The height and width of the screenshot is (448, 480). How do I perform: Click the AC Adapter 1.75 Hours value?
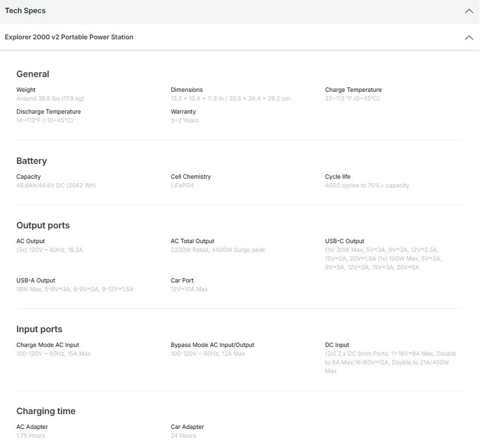(31, 436)
